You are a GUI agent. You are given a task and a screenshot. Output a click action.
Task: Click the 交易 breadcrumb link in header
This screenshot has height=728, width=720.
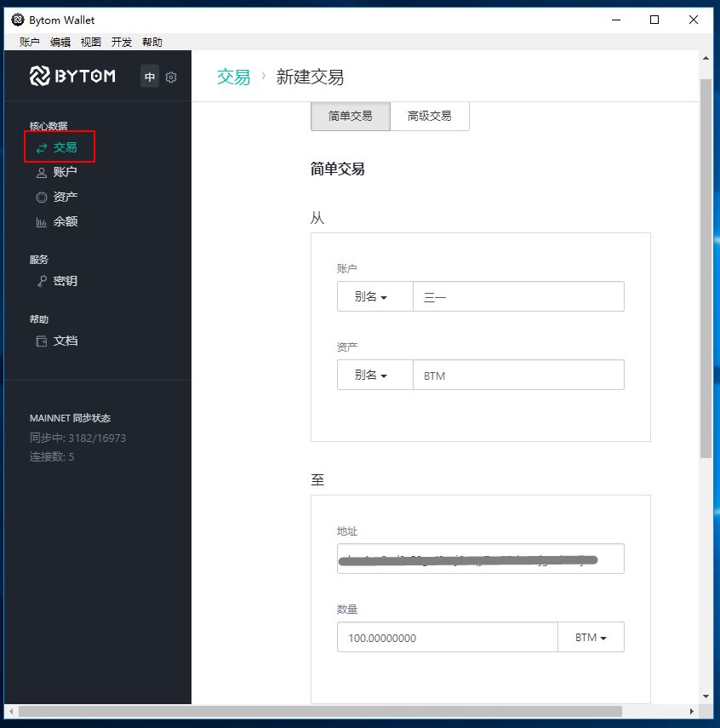(x=233, y=77)
